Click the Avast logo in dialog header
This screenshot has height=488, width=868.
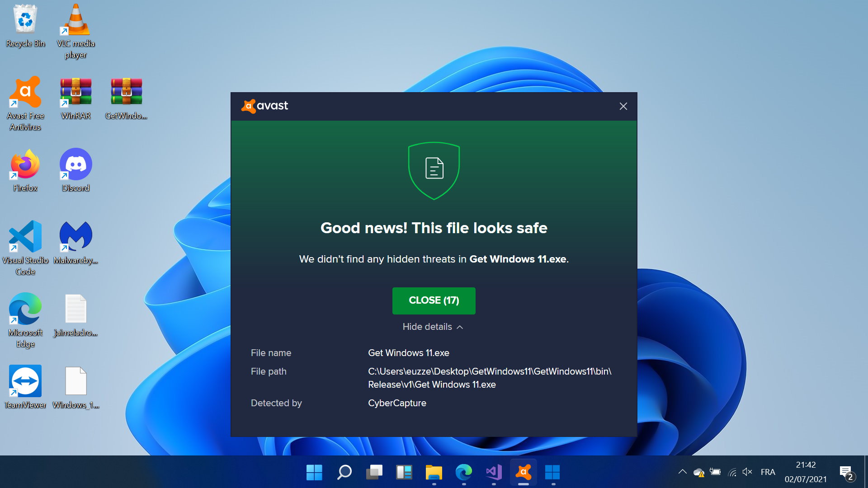pos(265,106)
